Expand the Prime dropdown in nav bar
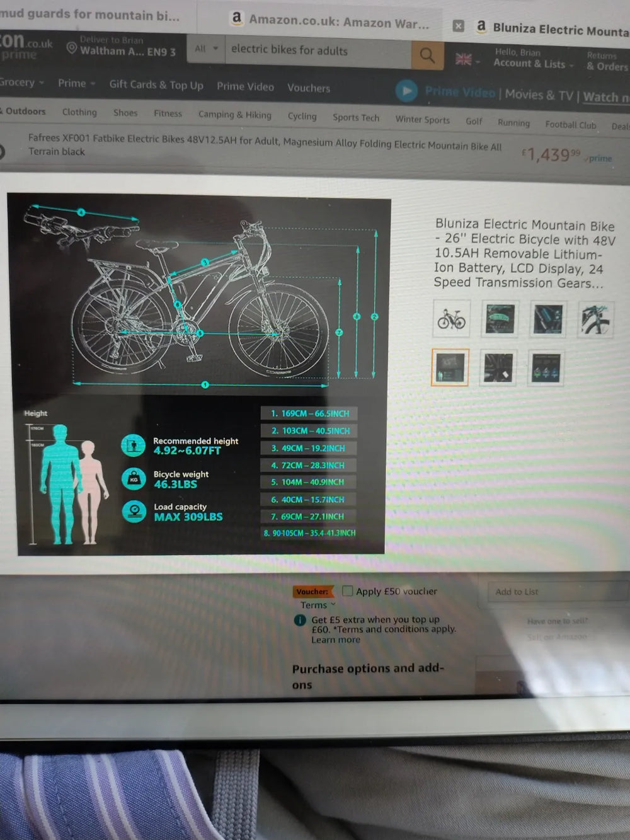Image resolution: width=630 pixels, height=840 pixels. point(76,83)
